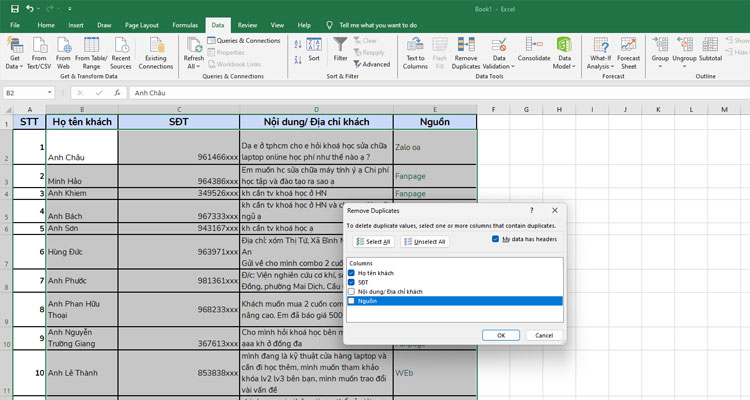The width and height of the screenshot is (750, 400).
Task: Open the File menu
Action: tap(15, 25)
